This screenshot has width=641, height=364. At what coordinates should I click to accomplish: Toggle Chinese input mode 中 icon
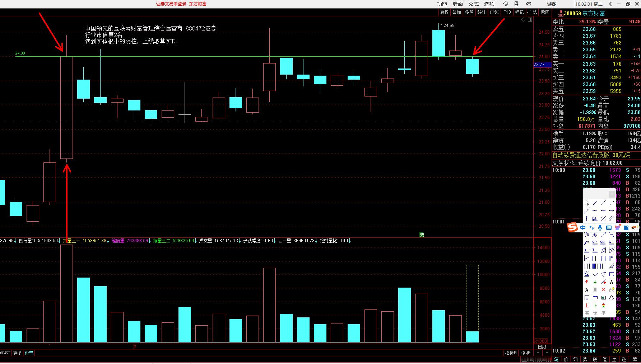[x=583, y=228]
